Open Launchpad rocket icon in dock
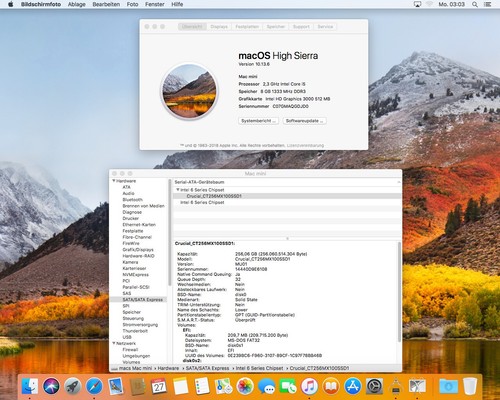500x400 pixels. (x=73, y=386)
